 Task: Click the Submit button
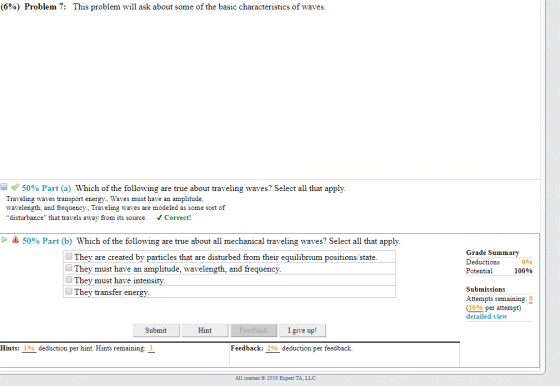(156, 330)
